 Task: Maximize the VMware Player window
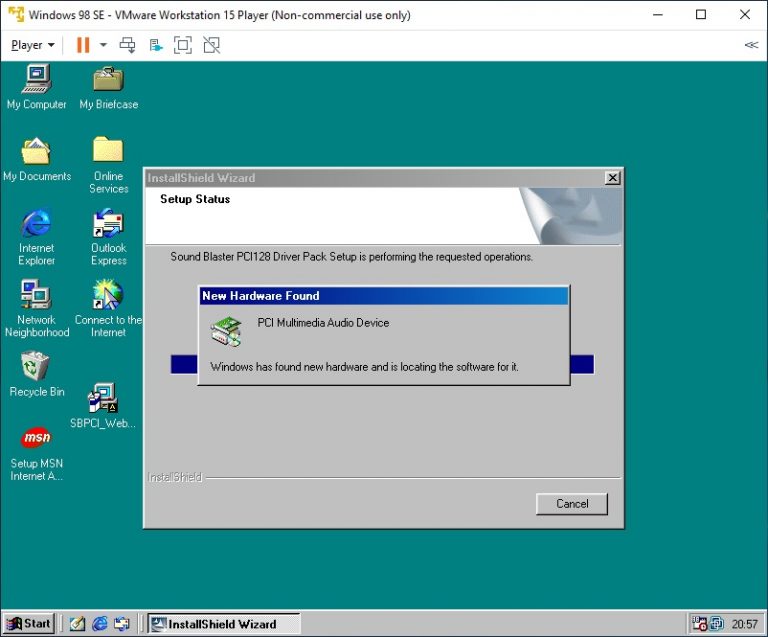[701, 15]
